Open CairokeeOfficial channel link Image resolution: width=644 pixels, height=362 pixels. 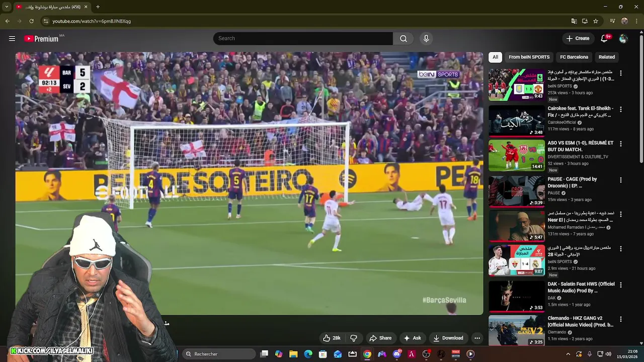[x=562, y=122]
